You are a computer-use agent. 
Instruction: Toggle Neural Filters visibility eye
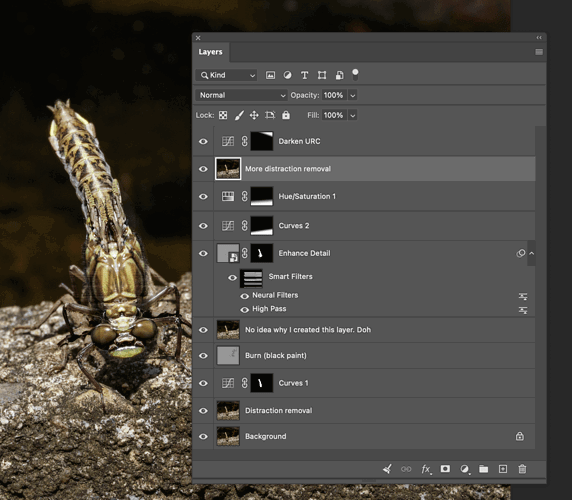pyautogui.click(x=244, y=296)
